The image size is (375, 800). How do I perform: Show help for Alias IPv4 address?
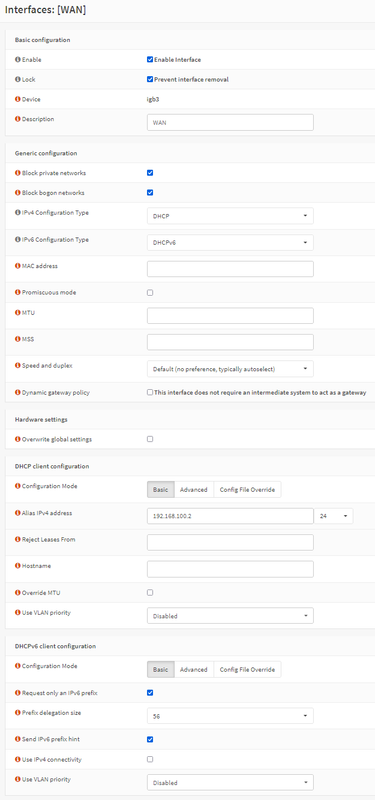pyautogui.click(x=18, y=513)
